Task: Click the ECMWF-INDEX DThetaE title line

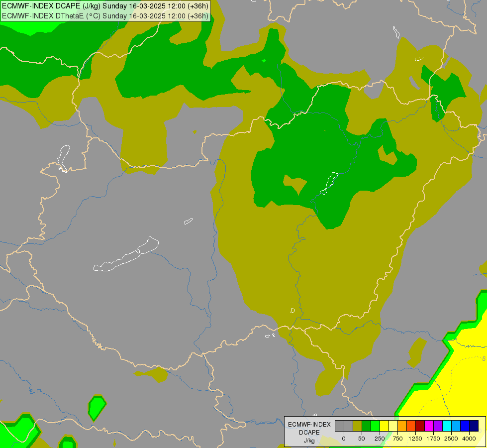Action: click(x=105, y=16)
